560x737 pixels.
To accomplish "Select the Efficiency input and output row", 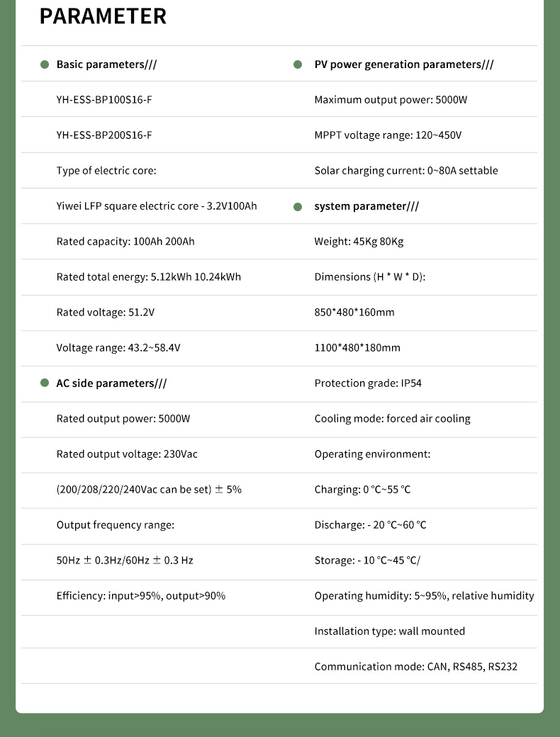I will (141, 596).
